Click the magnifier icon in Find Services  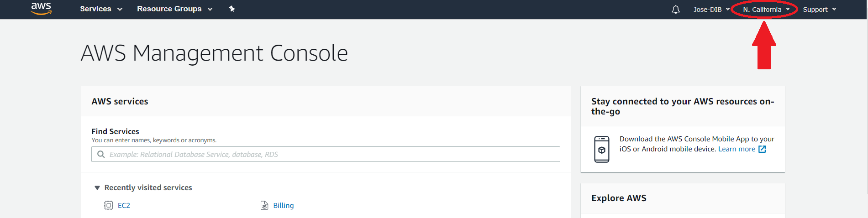tap(101, 154)
